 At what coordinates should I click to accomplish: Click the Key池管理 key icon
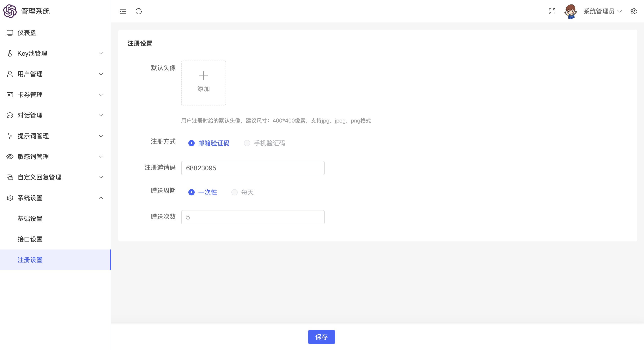[x=10, y=53]
